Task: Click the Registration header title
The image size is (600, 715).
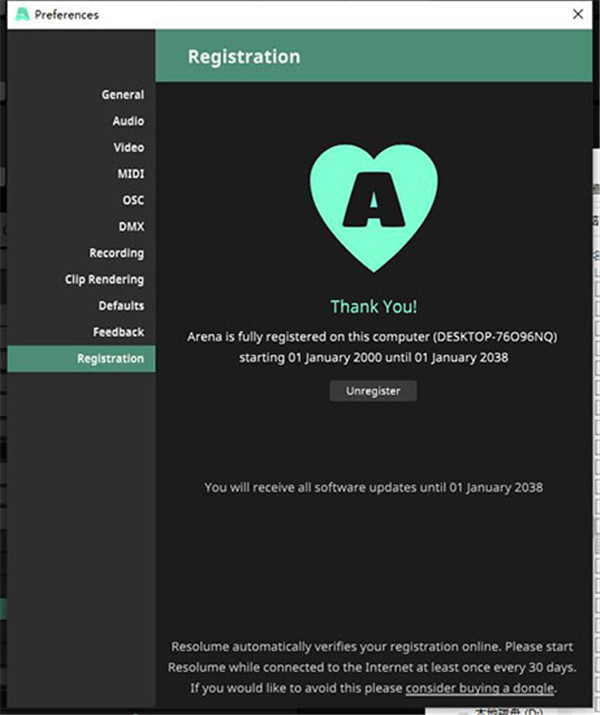Action: [244, 57]
